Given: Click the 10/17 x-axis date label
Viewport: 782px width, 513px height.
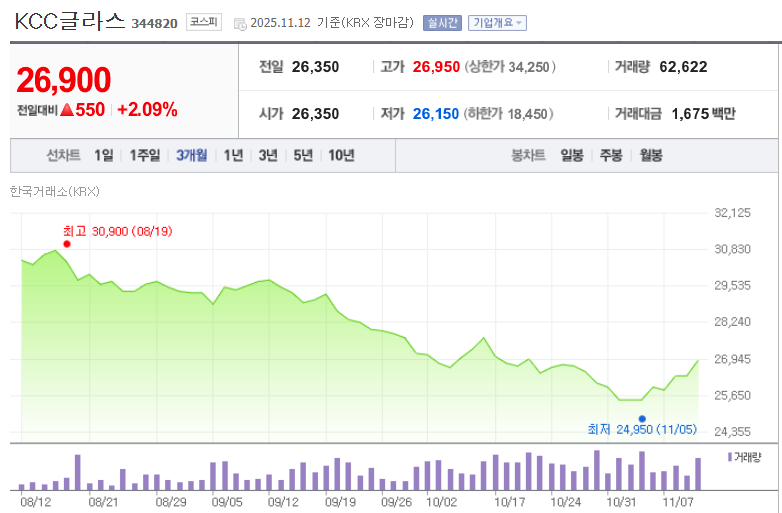Looking at the screenshot, I should 510,502.
